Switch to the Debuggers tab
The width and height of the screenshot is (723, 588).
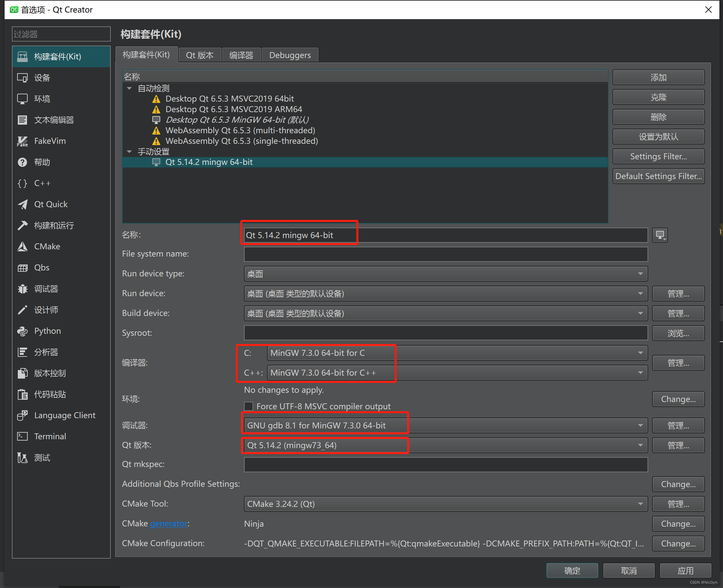(x=289, y=55)
